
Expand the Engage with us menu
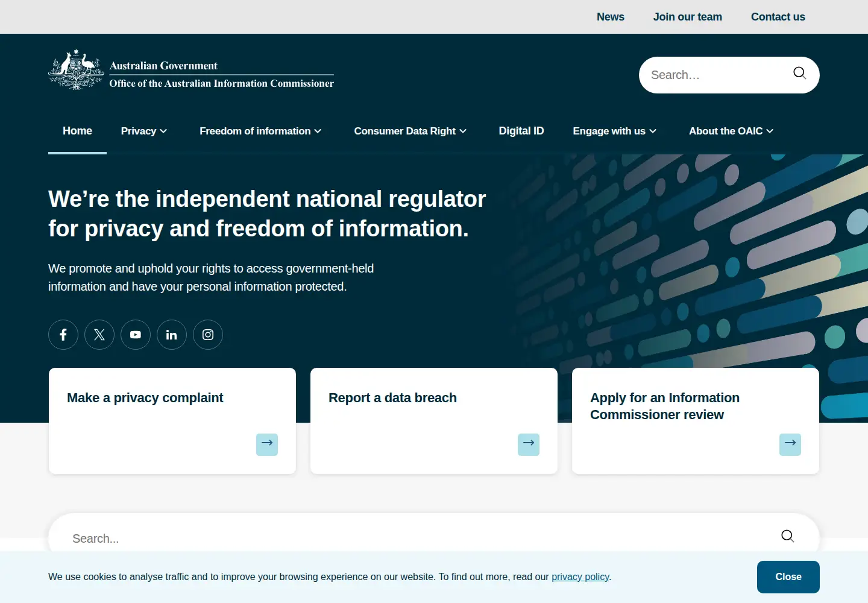[x=614, y=131]
